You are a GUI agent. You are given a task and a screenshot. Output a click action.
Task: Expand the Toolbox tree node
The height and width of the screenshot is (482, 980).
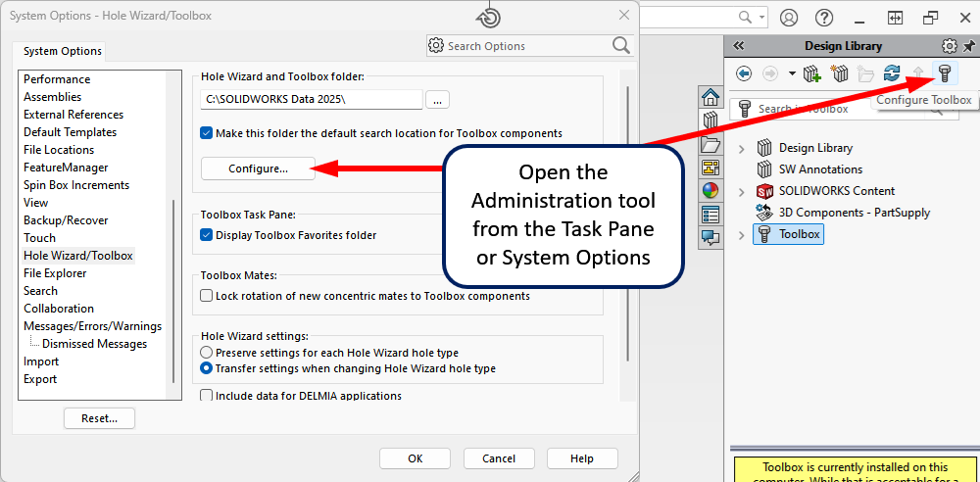742,235
